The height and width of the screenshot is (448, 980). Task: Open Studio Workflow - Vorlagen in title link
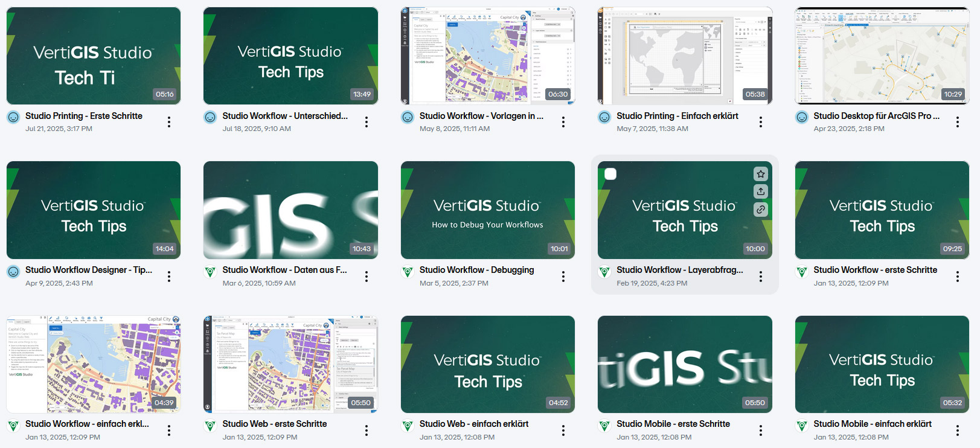pyautogui.click(x=481, y=116)
